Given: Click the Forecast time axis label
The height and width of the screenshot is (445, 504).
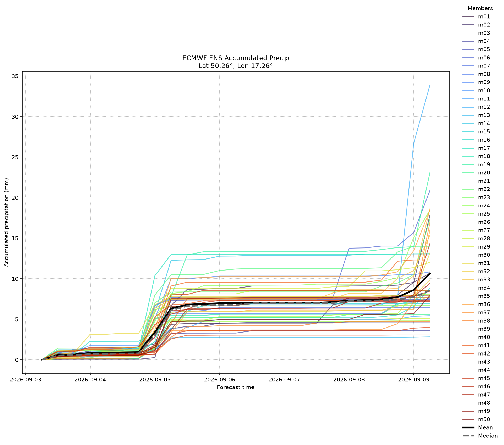Looking at the screenshot, I should (236, 387).
